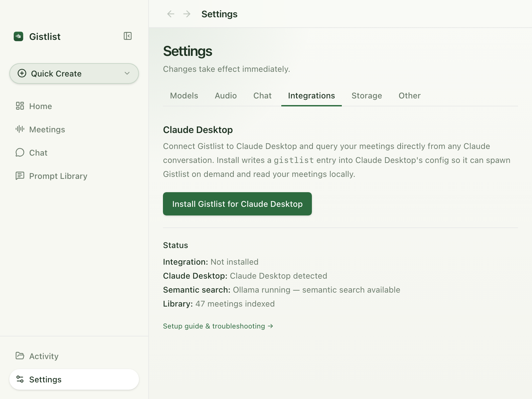Switch to the Models tab

(x=184, y=96)
